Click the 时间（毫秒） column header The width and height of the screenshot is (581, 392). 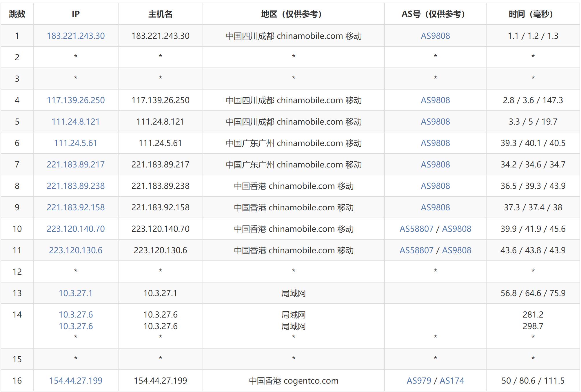coord(533,14)
